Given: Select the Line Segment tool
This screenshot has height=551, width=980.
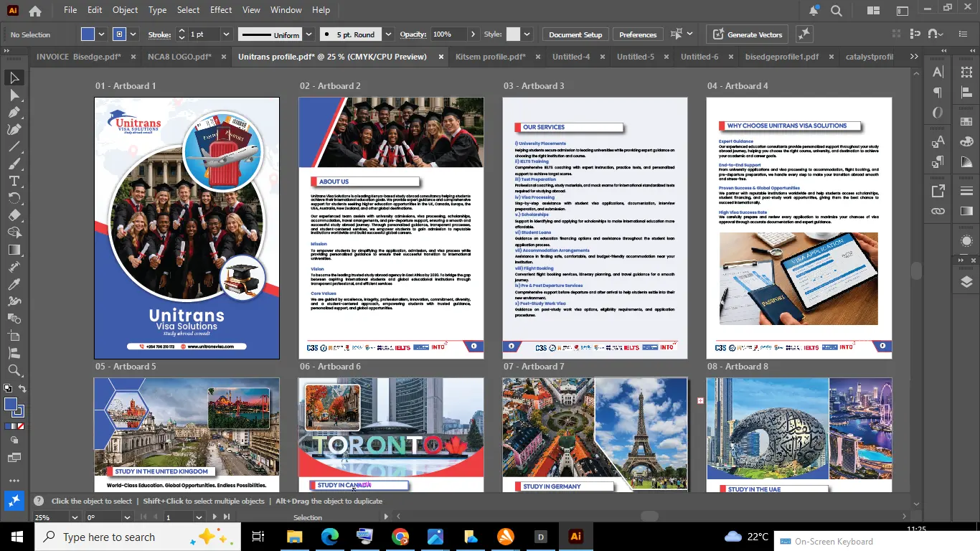Looking at the screenshot, I should tap(14, 146).
